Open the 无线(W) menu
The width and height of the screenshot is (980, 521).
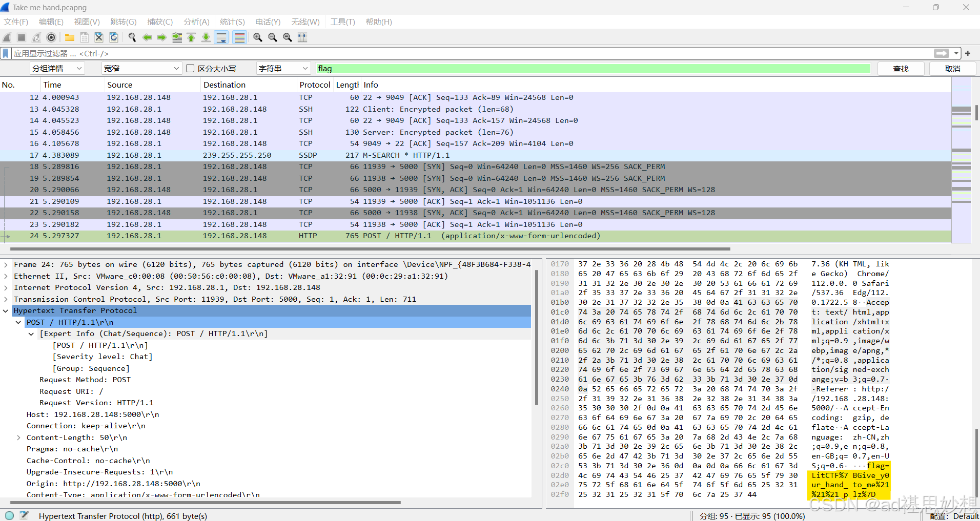[x=304, y=22]
